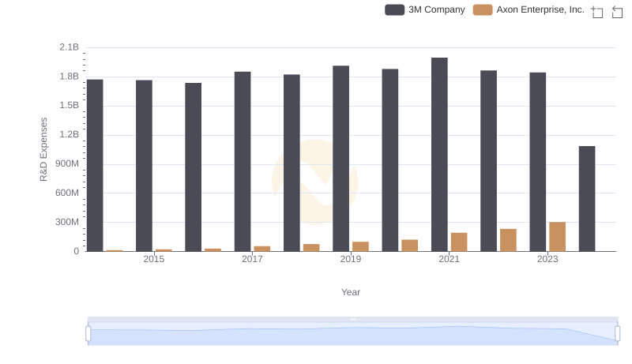Select the 3M Company bar for 2020

pos(390,160)
